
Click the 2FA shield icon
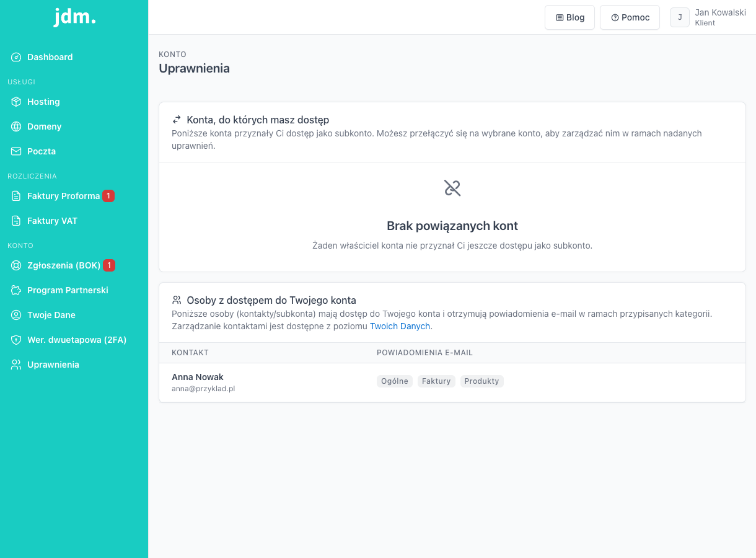click(x=16, y=340)
